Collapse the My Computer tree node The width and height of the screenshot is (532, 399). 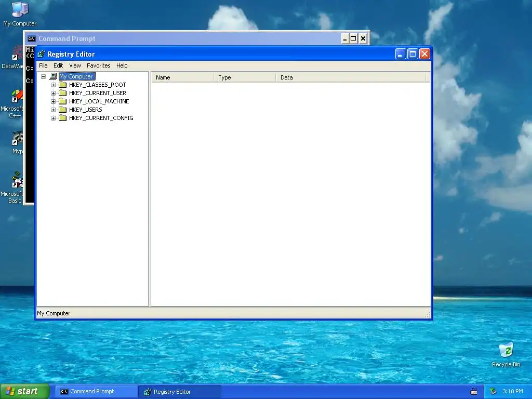pyautogui.click(x=44, y=77)
